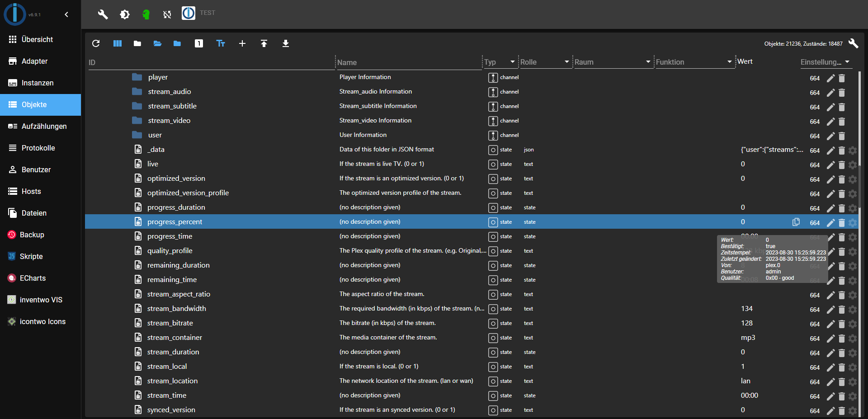
Task: Select the _data state row
Action: tap(472, 150)
